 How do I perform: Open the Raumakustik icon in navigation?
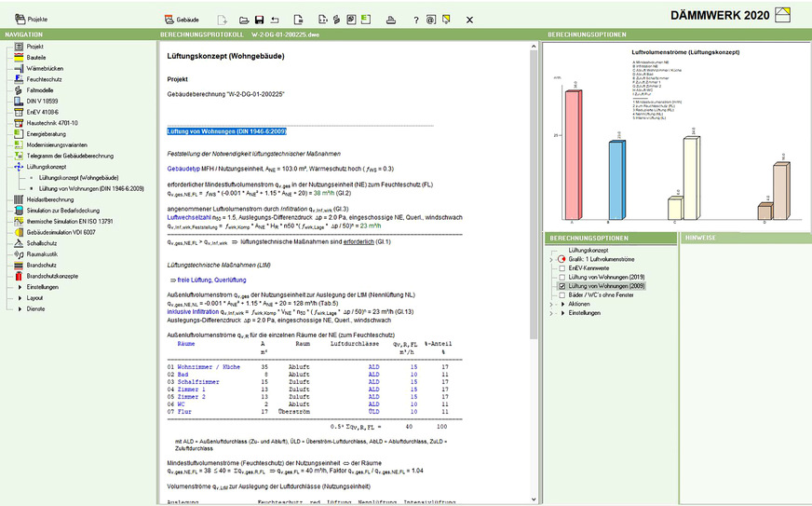(19, 253)
